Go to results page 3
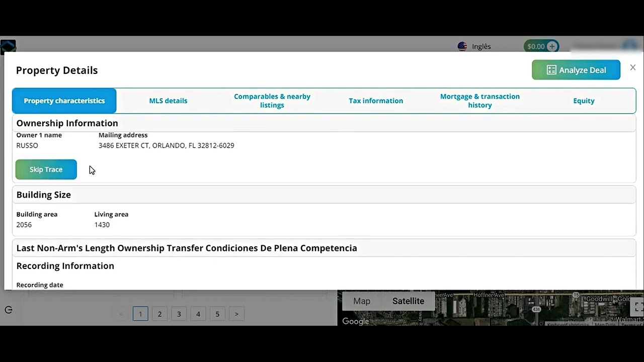The image size is (644, 362). tap(179, 314)
